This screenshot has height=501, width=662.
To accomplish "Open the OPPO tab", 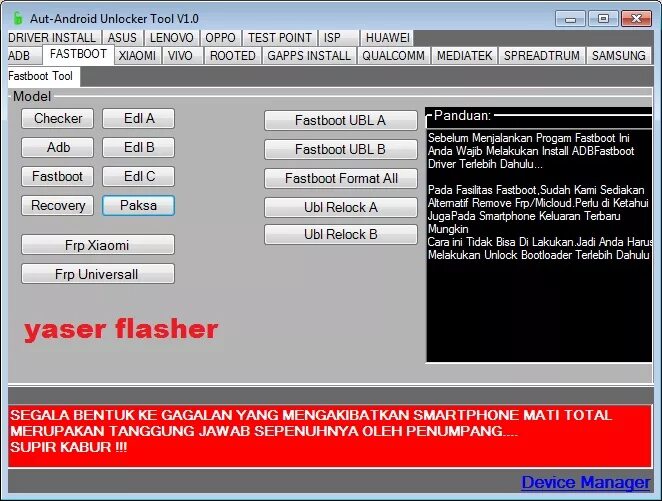I will 220,38.
